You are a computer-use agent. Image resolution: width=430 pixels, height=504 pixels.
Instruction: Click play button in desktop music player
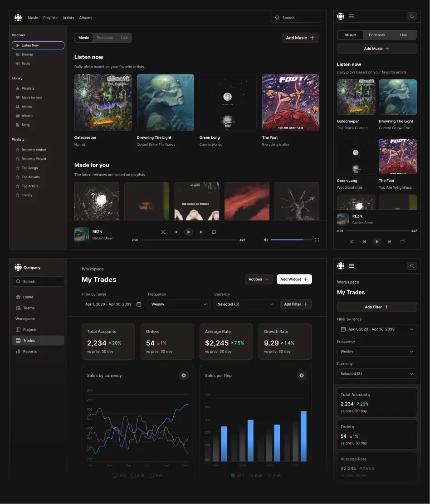pos(188,232)
